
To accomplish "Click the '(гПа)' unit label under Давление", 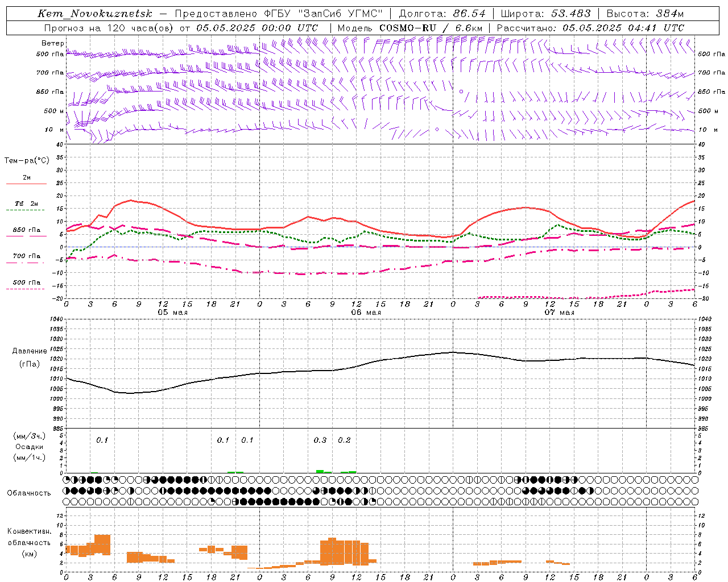I will point(30,364).
